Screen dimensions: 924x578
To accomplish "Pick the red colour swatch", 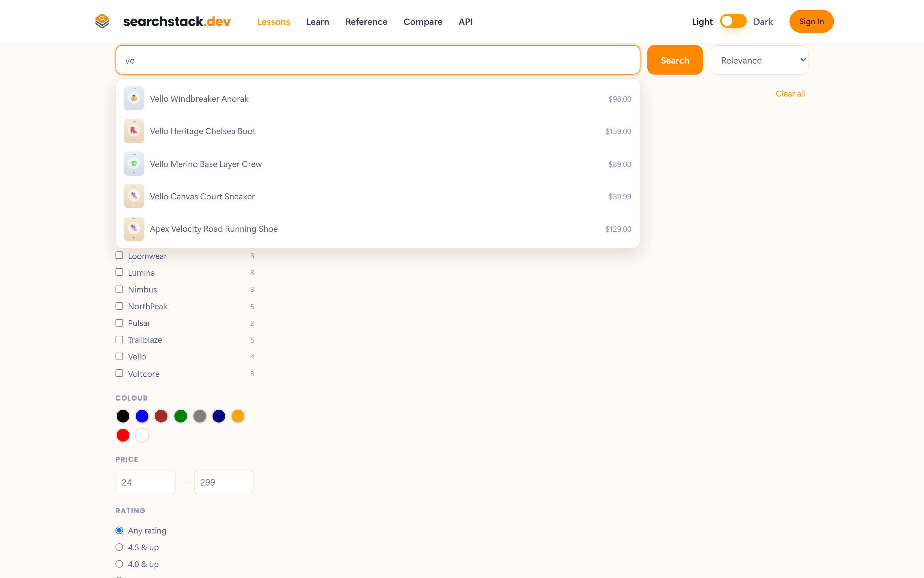I will [123, 435].
